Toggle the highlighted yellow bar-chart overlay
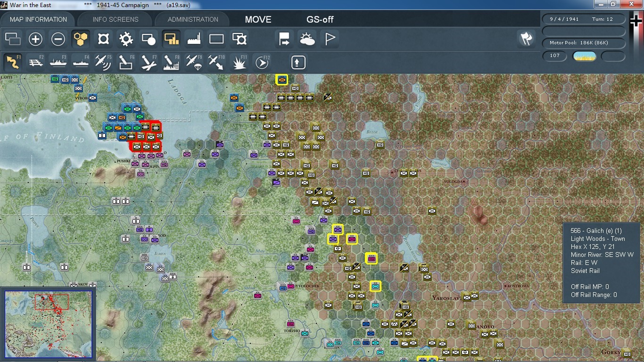The height and width of the screenshot is (362, 644). [172, 39]
